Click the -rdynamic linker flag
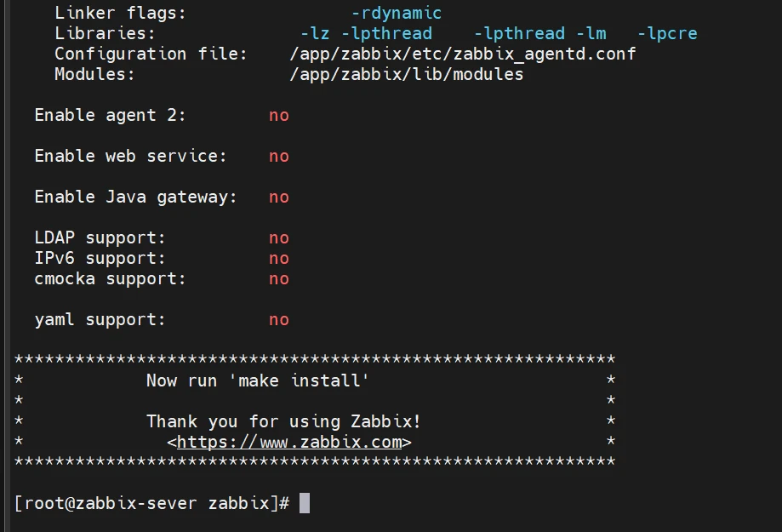Viewport: 782px width, 532px height. 396,13
